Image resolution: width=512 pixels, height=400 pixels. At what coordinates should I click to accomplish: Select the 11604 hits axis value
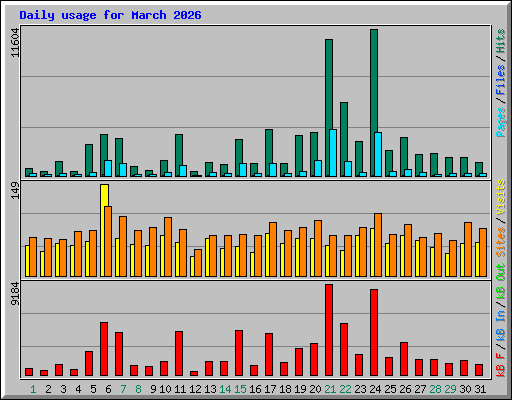15,43
